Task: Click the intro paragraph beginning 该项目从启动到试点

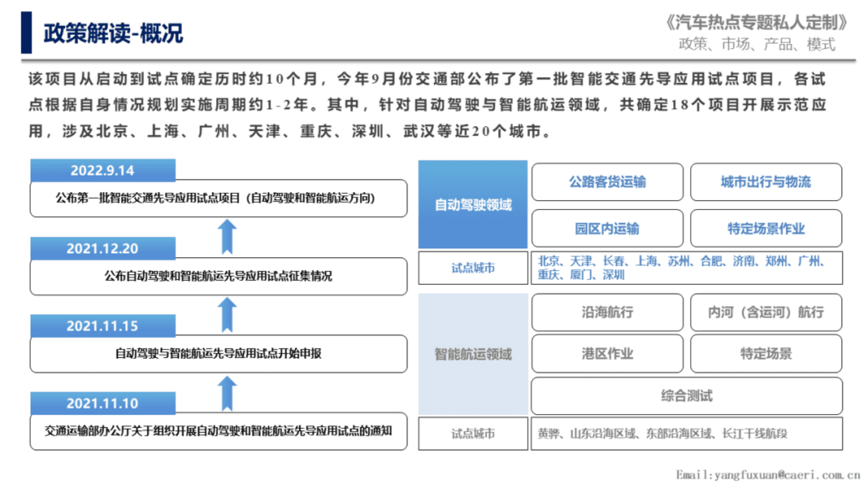Action: [x=427, y=105]
